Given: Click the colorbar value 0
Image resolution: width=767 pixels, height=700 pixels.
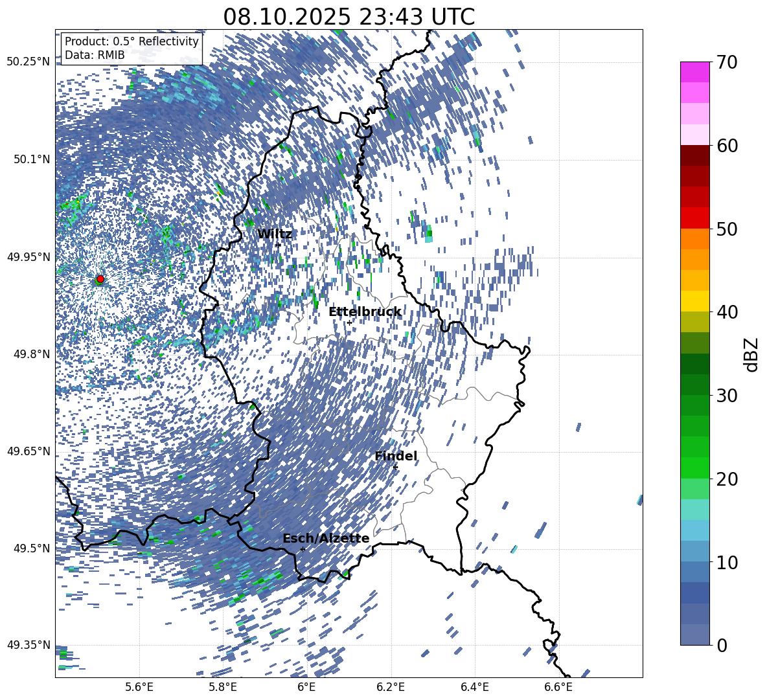Looking at the screenshot, I should click(722, 645).
